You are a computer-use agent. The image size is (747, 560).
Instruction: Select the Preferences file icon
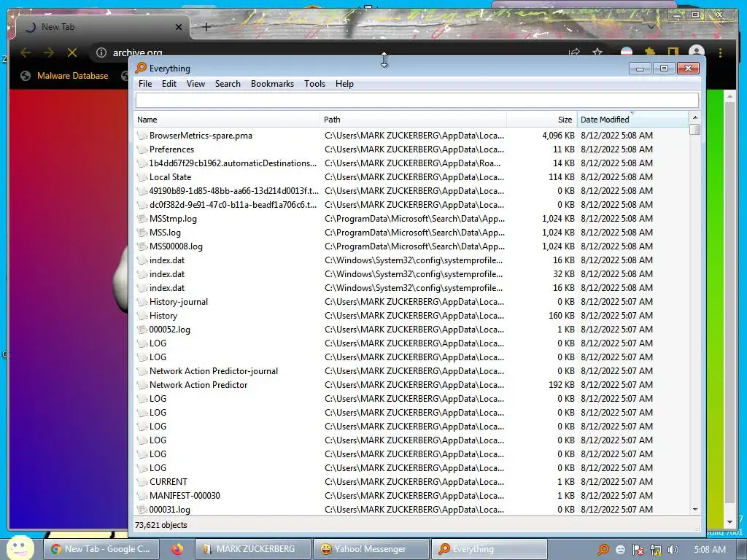(142, 149)
